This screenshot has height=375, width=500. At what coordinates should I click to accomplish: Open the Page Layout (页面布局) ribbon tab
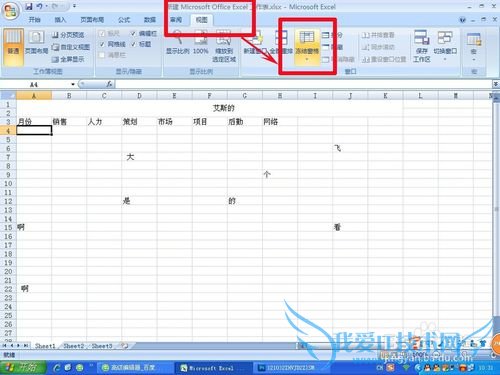tap(92, 20)
